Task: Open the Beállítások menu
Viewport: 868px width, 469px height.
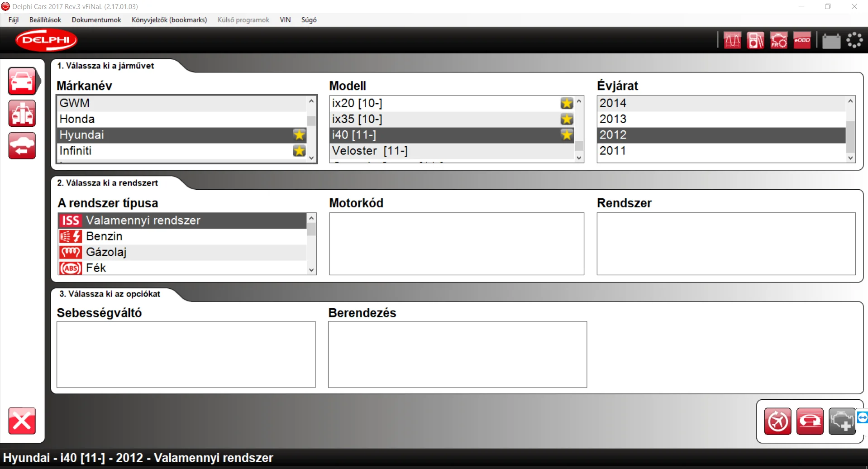Action: 45,20
